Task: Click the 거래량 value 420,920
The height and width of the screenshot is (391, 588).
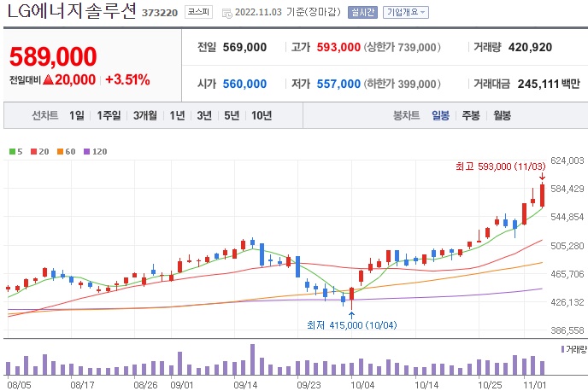Action: [530, 47]
